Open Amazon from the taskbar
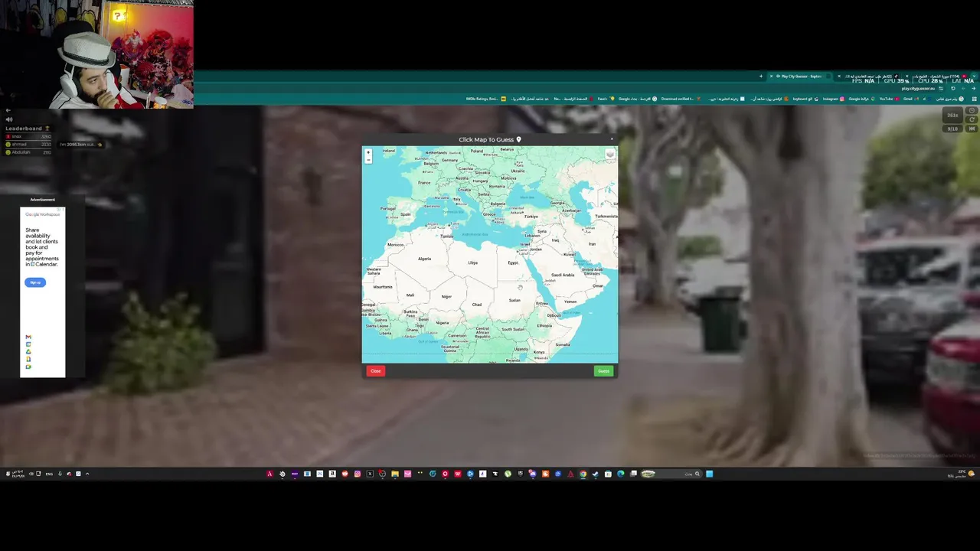This screenshot has height=551, width=980. pos(332,474)
